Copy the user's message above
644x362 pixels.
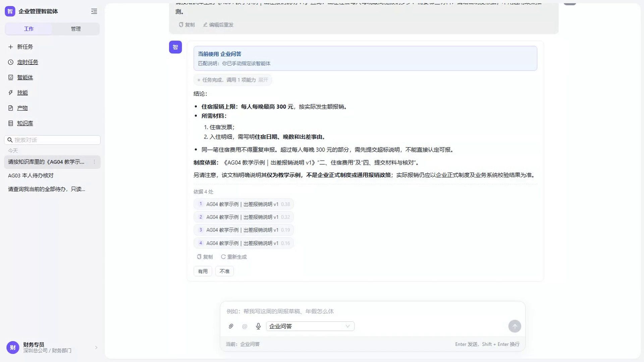pyautogui.click(x=187, y=25)
